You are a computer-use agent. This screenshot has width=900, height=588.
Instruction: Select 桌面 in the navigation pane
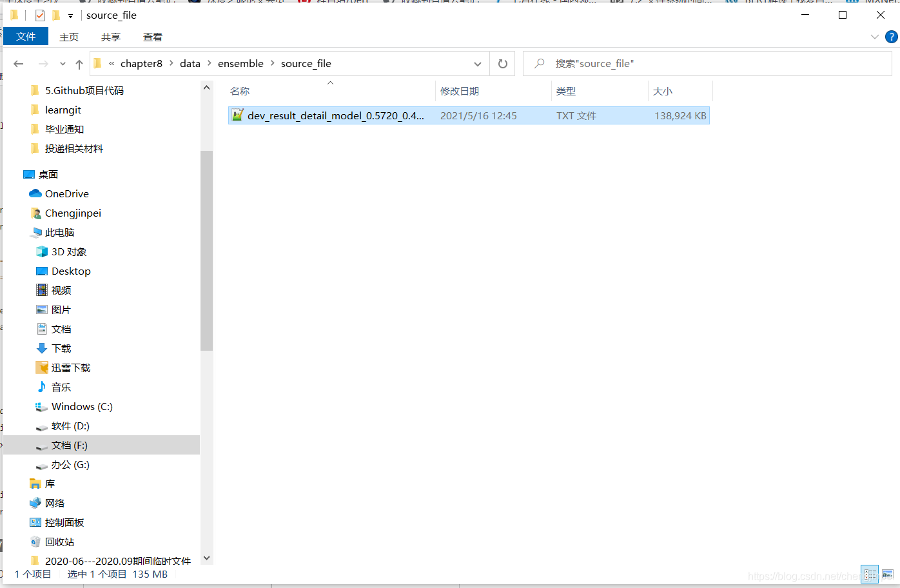pyautogui.click(x=48, y=175)
